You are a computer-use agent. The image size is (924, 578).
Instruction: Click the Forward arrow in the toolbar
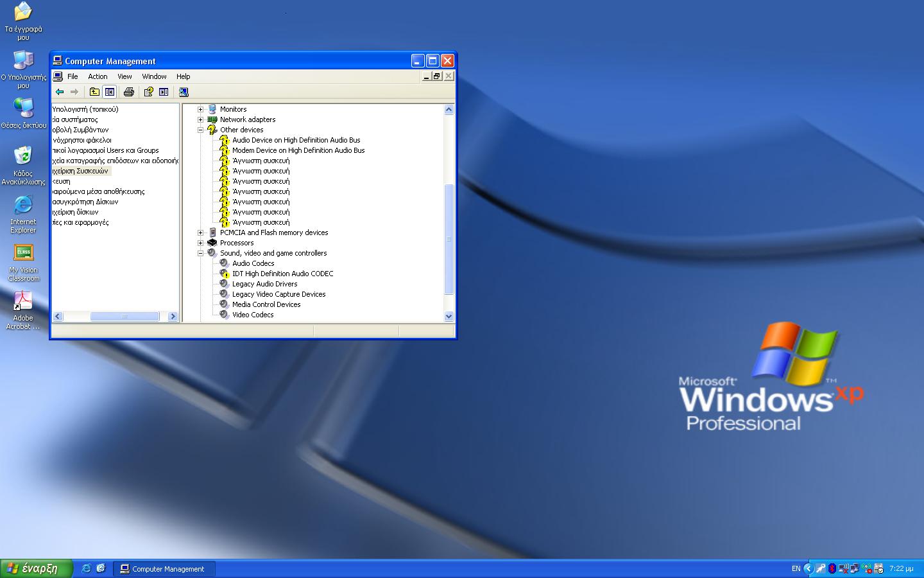point(74,92)
